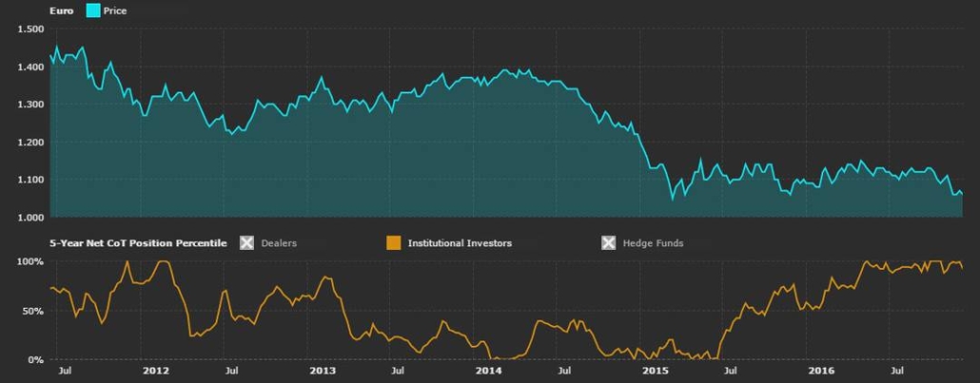The image size is (980, 383).
Task: Click the Hedge Funds legend text
Action: (x=653, y=243)
